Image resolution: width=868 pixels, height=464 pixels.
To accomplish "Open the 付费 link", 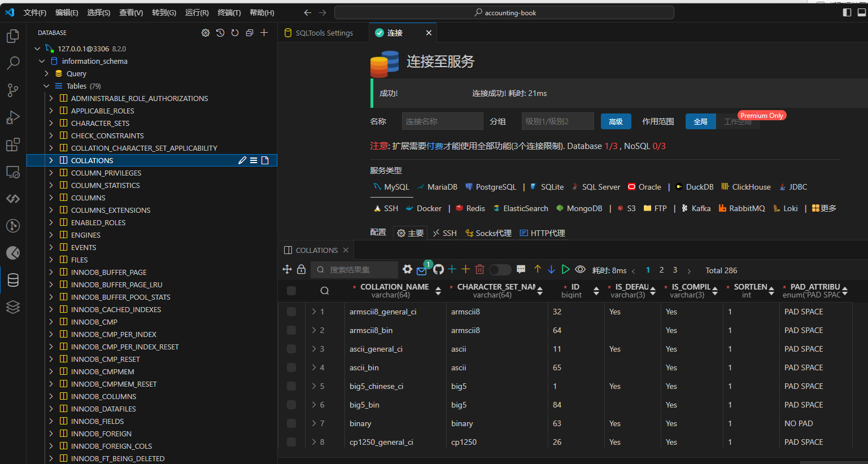I will (x=435, y=146).
